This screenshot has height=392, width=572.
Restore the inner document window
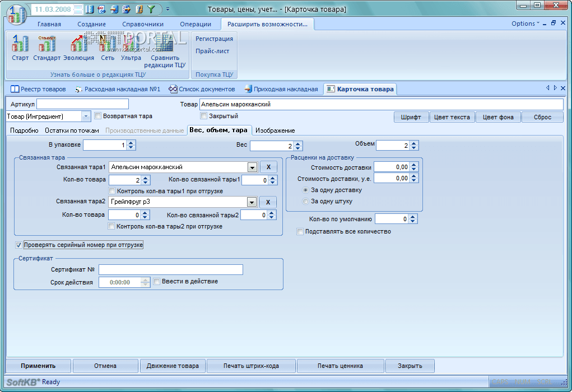[554, 23]
